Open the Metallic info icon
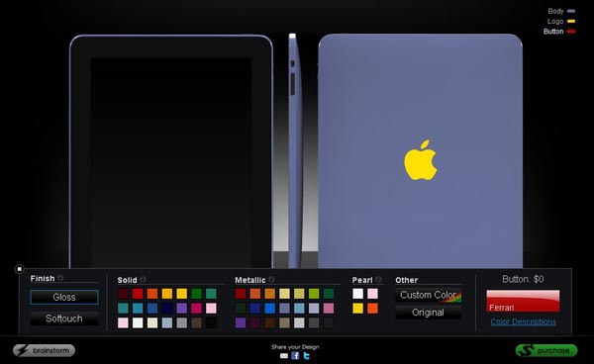This screenshot has width=594, height=364. [271, 280]
